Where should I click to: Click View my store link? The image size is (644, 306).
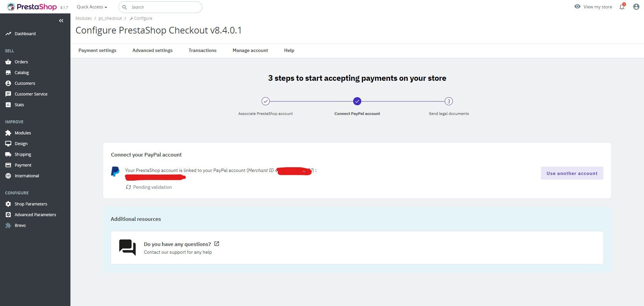[598, 7]
